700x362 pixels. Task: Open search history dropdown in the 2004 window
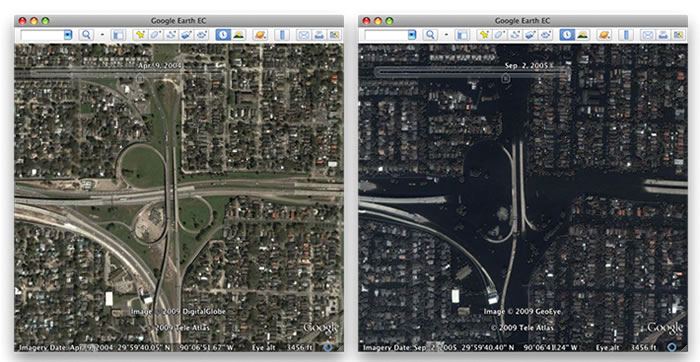click(68, 35)
